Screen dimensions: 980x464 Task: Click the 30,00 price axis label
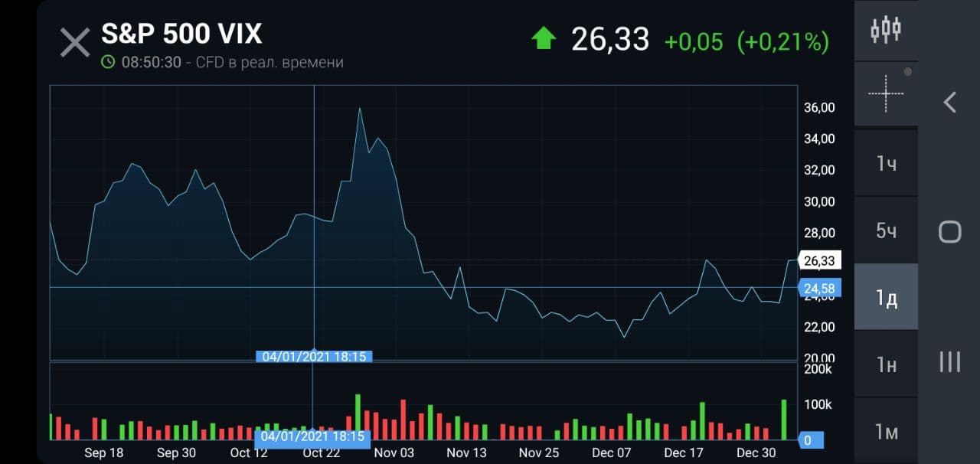[819, 201]
